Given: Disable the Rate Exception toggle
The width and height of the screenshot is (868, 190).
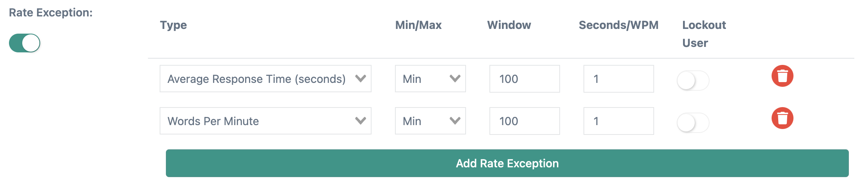Looking at the screenshot, I should 25,43.
